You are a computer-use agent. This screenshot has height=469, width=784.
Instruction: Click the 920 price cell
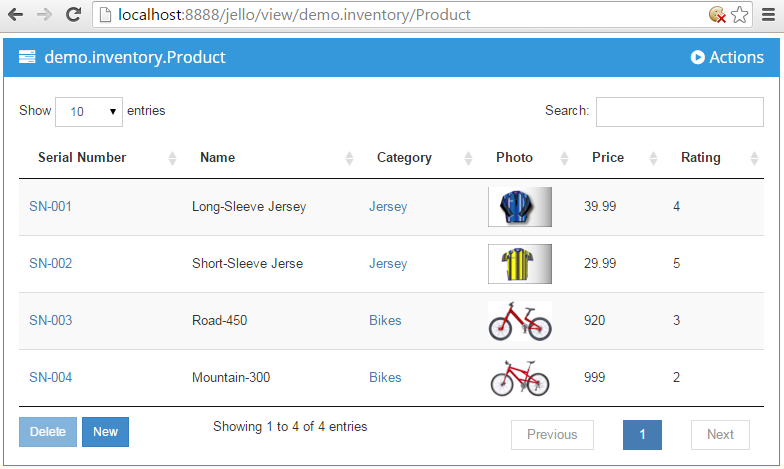pyautogui.click(x=594, y=320)
